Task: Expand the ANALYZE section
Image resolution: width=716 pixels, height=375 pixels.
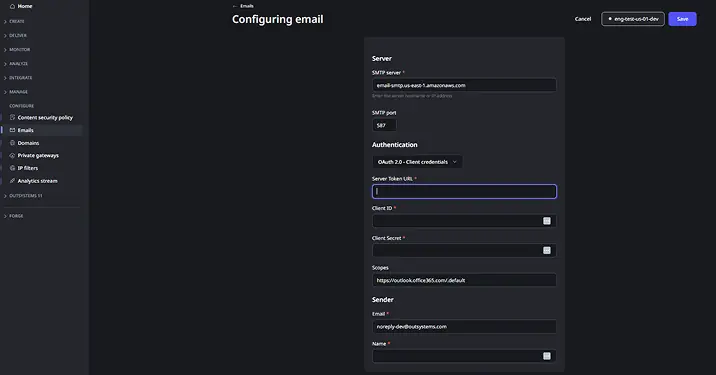Action: (x=16, y=64)
